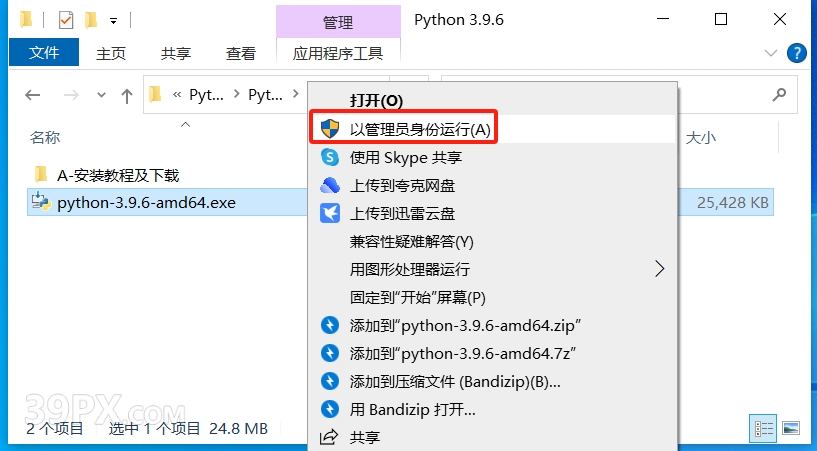Close the Python 3.9.6 window
The height and width of the screenshot is (451, 817).
click(x=779, y=19)
